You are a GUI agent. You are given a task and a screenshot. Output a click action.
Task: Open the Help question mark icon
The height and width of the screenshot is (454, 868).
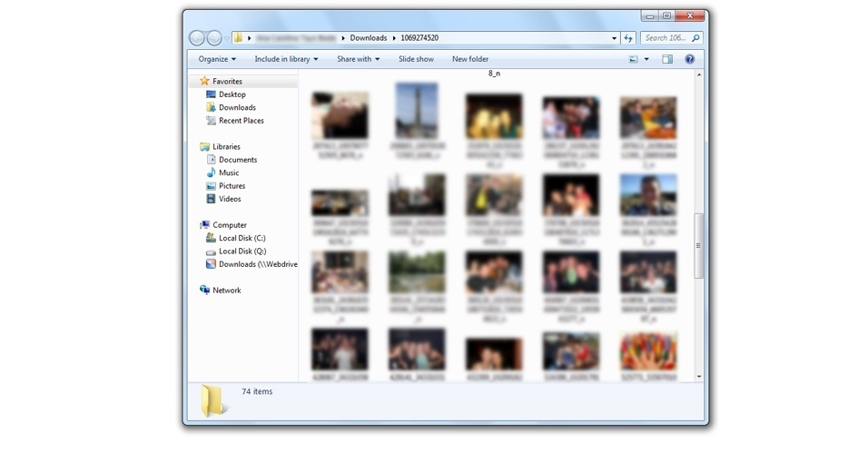(x=690, y=59)
